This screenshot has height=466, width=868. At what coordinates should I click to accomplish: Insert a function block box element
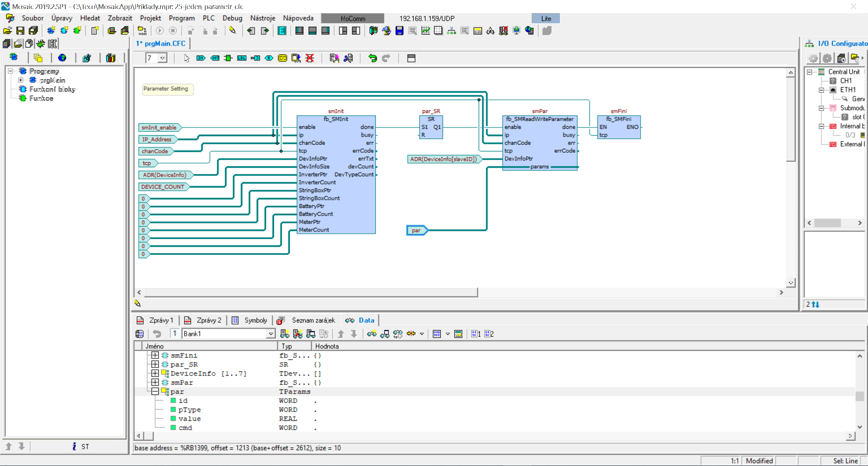click(x=228, y=58)
